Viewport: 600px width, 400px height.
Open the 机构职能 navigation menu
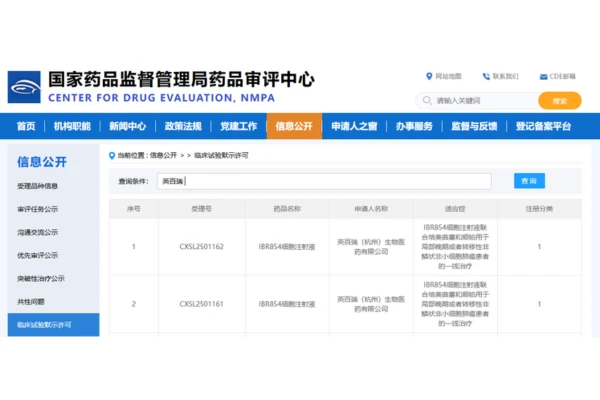72,126
